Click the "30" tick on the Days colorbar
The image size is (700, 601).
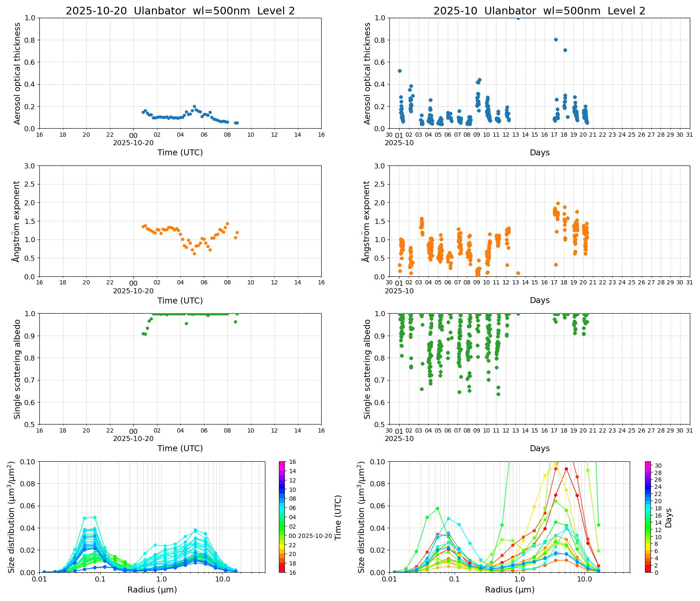coord(658,466)
